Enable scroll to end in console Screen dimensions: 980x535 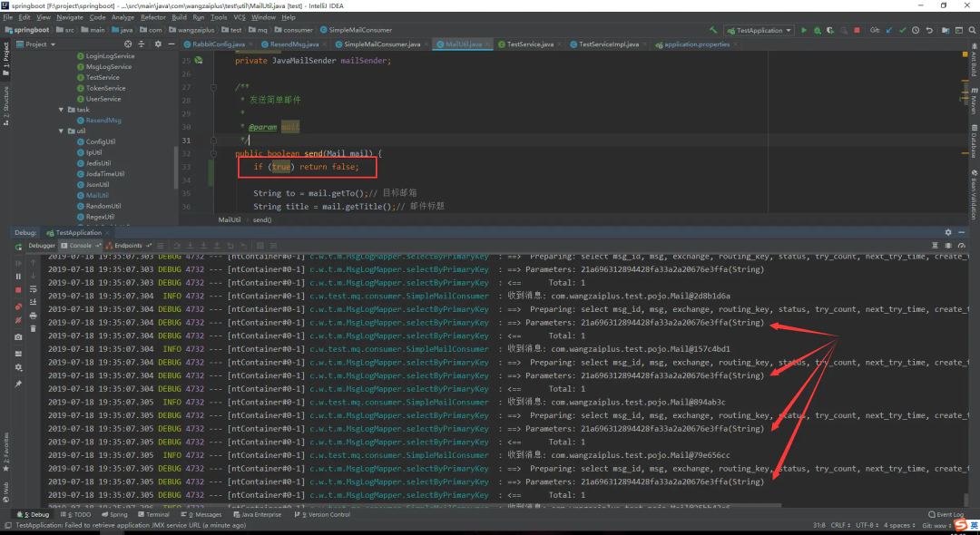click(x=34, y=302)
